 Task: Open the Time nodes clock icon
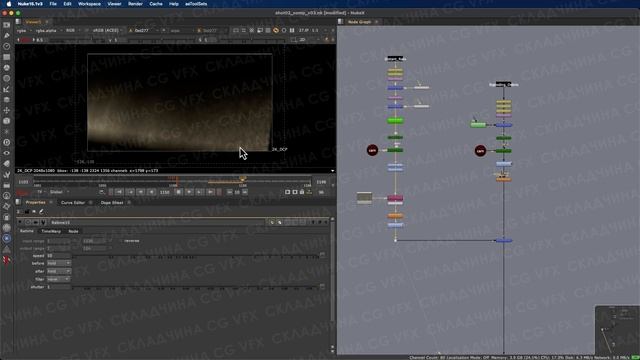[7, 46]
